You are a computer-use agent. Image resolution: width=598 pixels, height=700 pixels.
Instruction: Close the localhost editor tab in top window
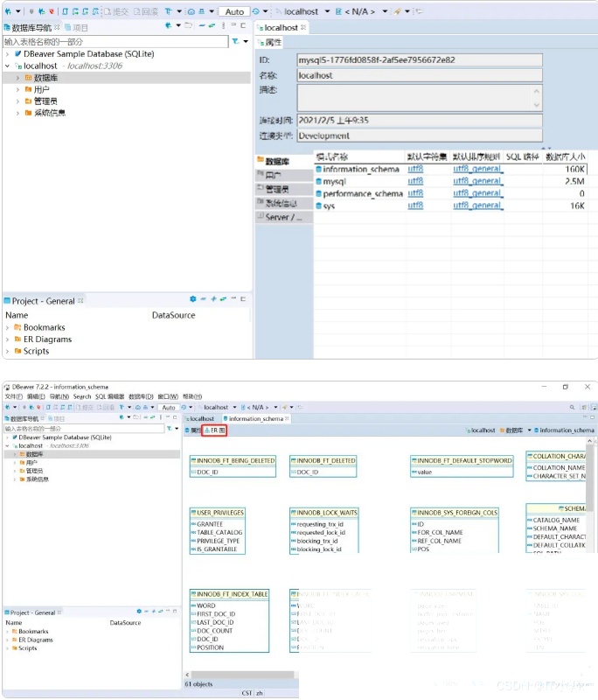point(303,27)
